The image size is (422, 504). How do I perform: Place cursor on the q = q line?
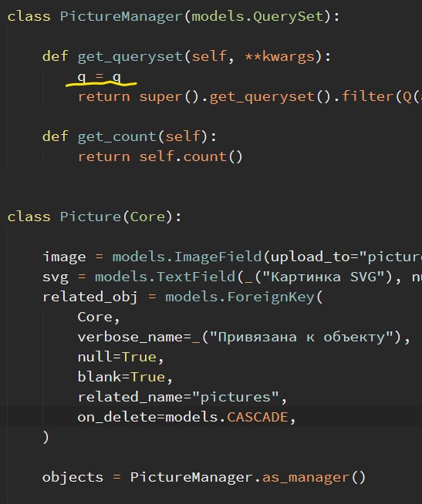point(100,77)
